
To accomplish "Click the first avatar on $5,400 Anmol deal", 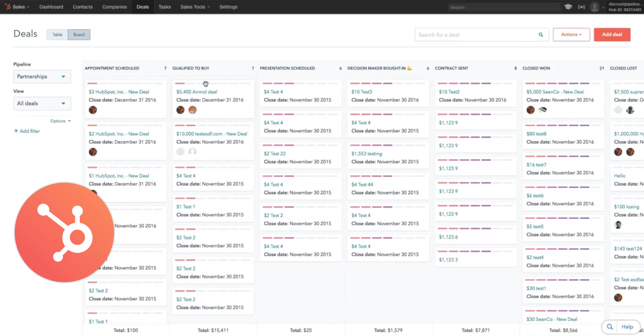I will [180, 110].
